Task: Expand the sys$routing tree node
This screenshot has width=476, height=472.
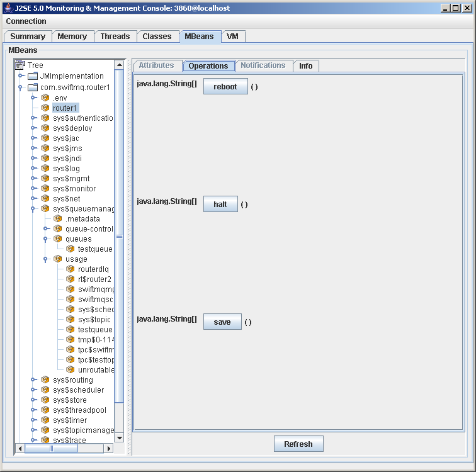Action: [33, 380]
